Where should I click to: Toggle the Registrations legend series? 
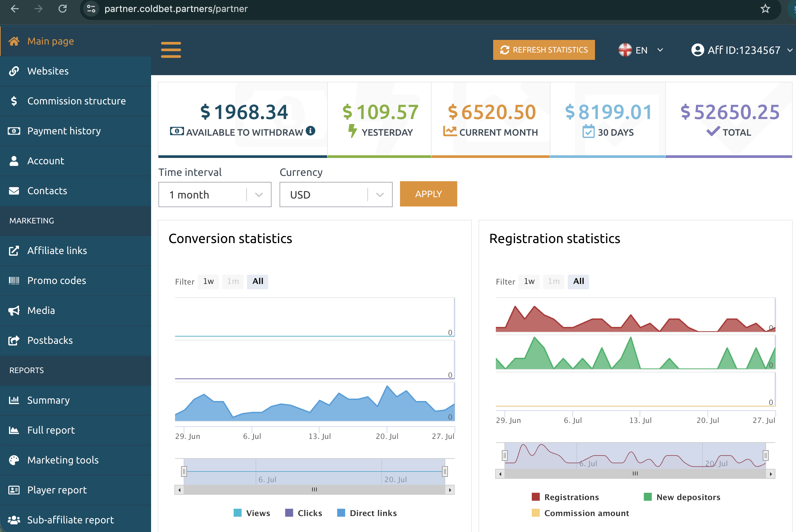565,497
